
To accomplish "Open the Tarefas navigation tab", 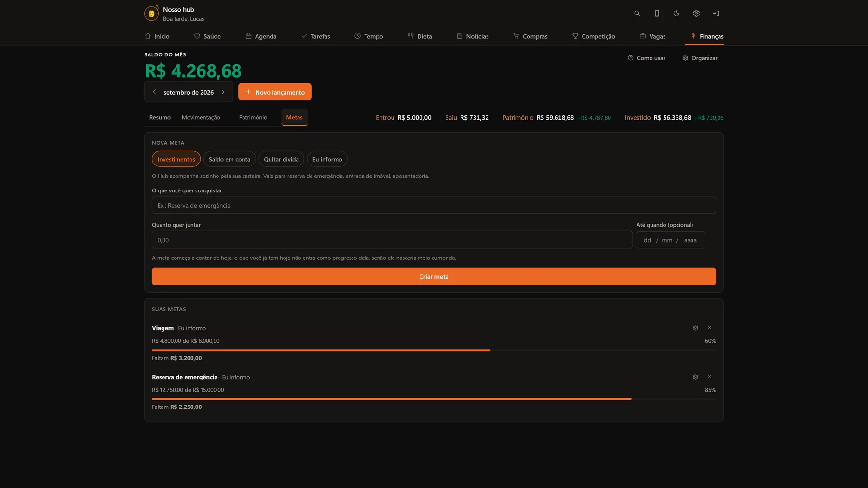I will pyautogui.click(x=316, y=36).
